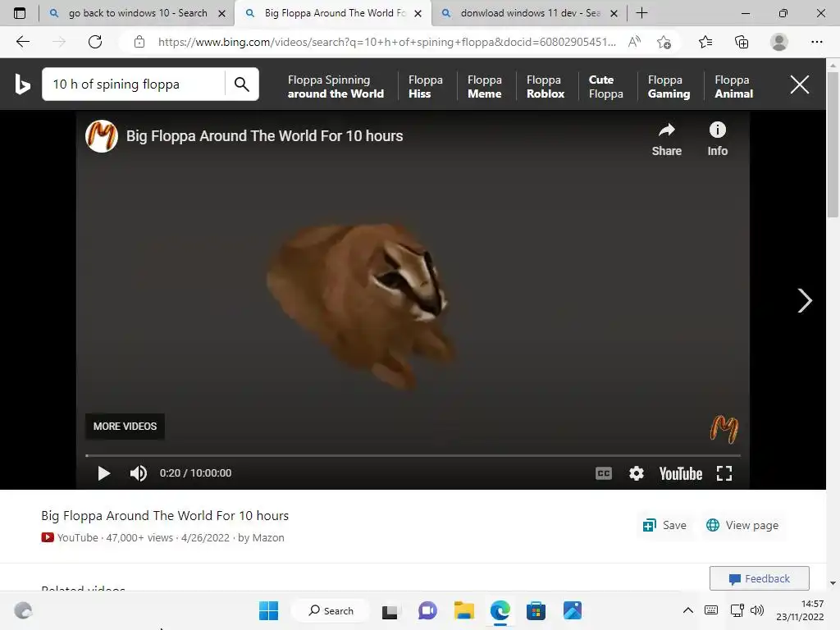Open Mazon channel avatar
Viewport: 840px width, 630px height.
(x=101, y=136)
